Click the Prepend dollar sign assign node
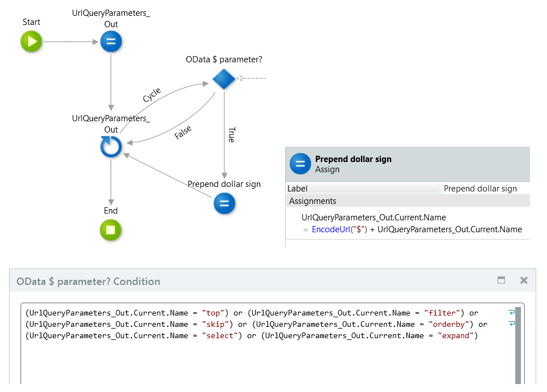Image resolution: width=547 pixels, height=392 pixels. [x=224, y=204]
